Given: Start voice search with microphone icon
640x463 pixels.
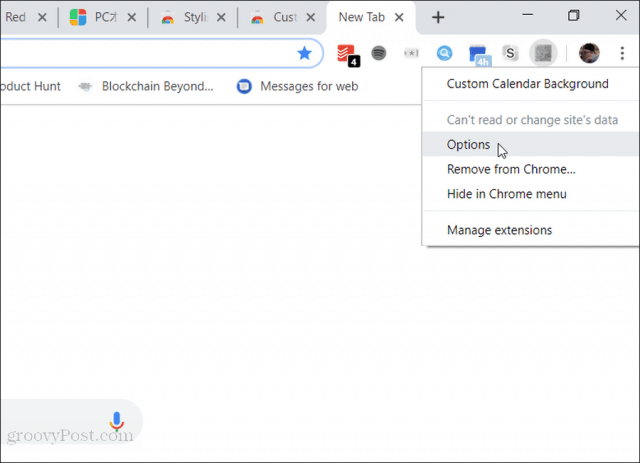Looking at the screenshot, I should coord(117,421).
